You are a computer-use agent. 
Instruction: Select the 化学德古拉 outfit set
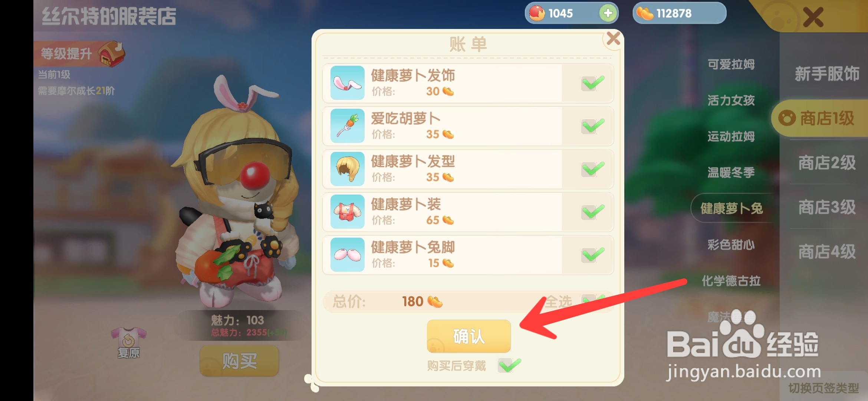click(x=731, y=281)
